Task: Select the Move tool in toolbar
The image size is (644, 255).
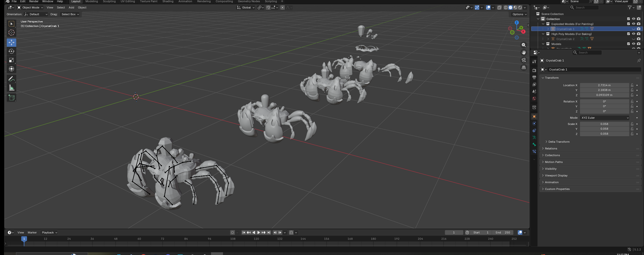Action: [x=11, y=42]
